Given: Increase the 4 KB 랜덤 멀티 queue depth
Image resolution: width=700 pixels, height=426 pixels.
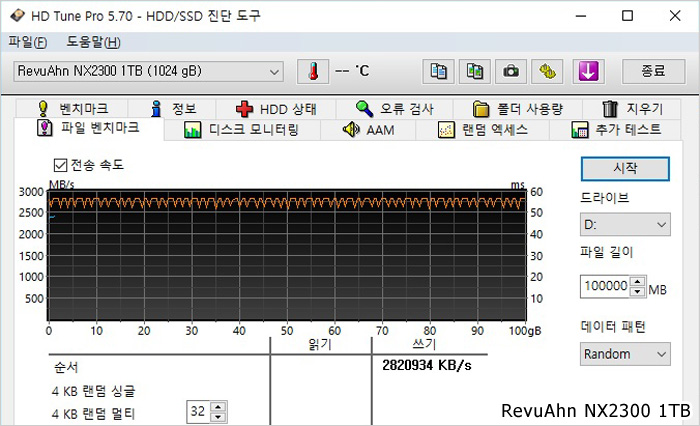Looking at the screenshot, I should pyautogui.click(x=218, y=407).
